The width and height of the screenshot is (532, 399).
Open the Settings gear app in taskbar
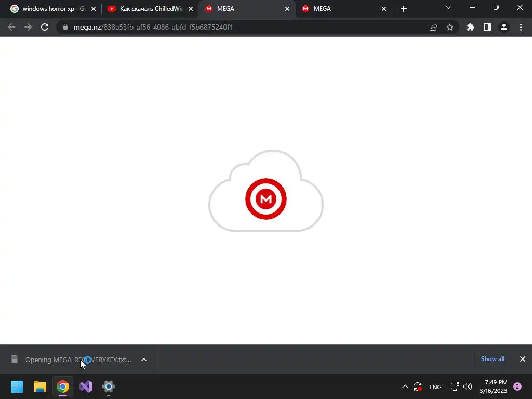[109, 387]
